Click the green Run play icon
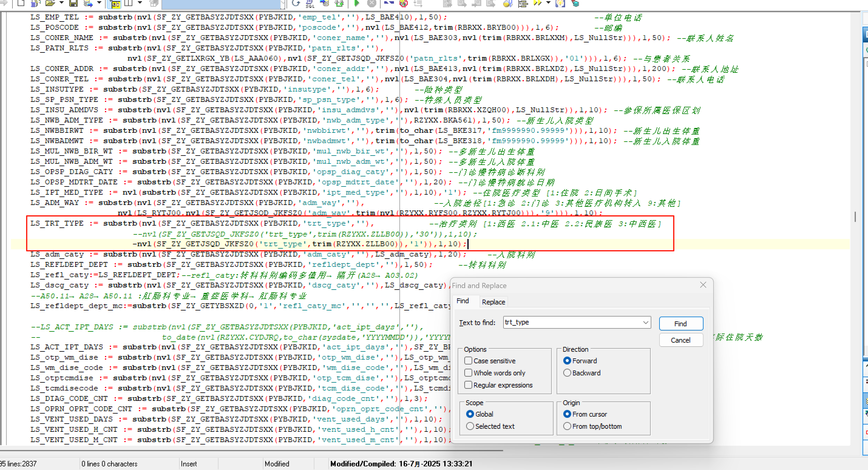The image size is (868, 470). (357, 3)
